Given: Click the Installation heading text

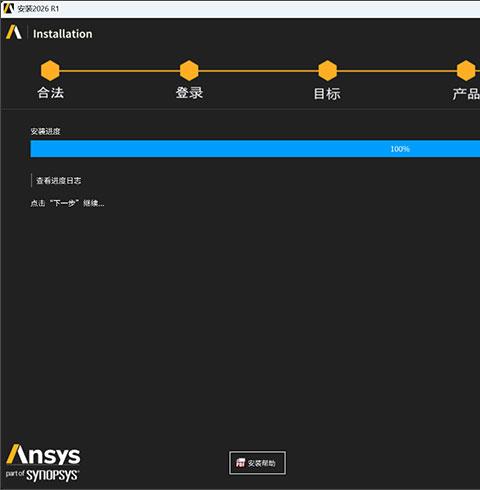Looking at the screenshot, I should pos(63,34).
